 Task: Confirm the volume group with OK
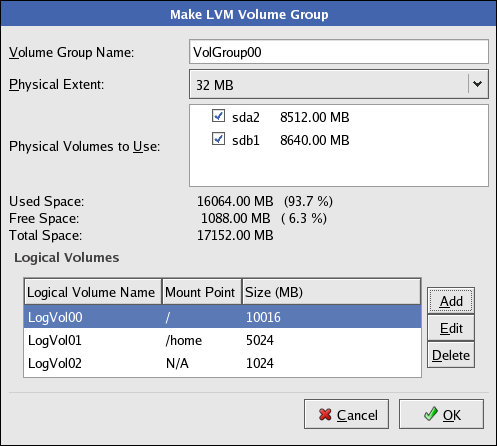point(441,414)
